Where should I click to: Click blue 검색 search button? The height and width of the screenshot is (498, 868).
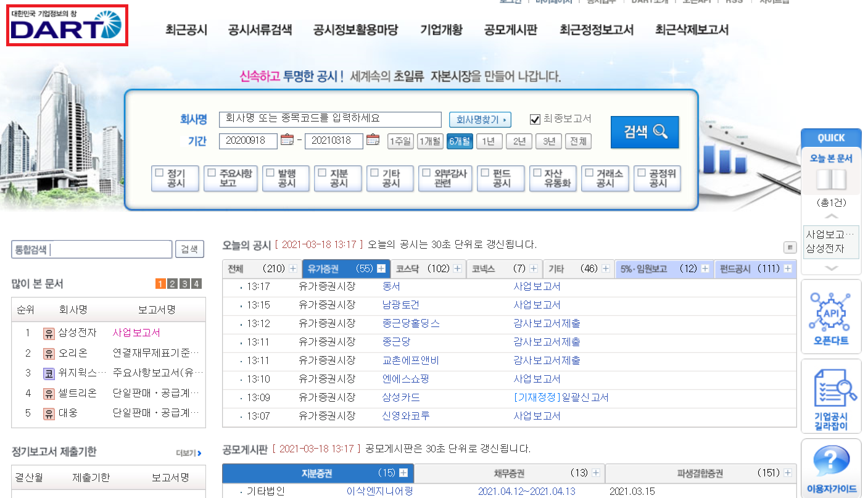[645, 132]
